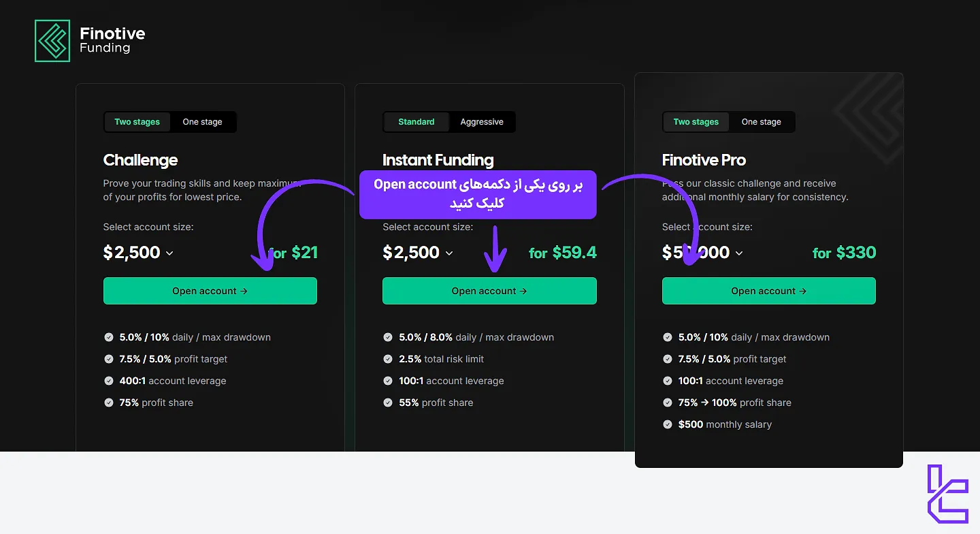Switch Finotive Pro to One stage mode
Image resolution: width=980 pixels, height=534 pixels.
(x=761, y=122)
